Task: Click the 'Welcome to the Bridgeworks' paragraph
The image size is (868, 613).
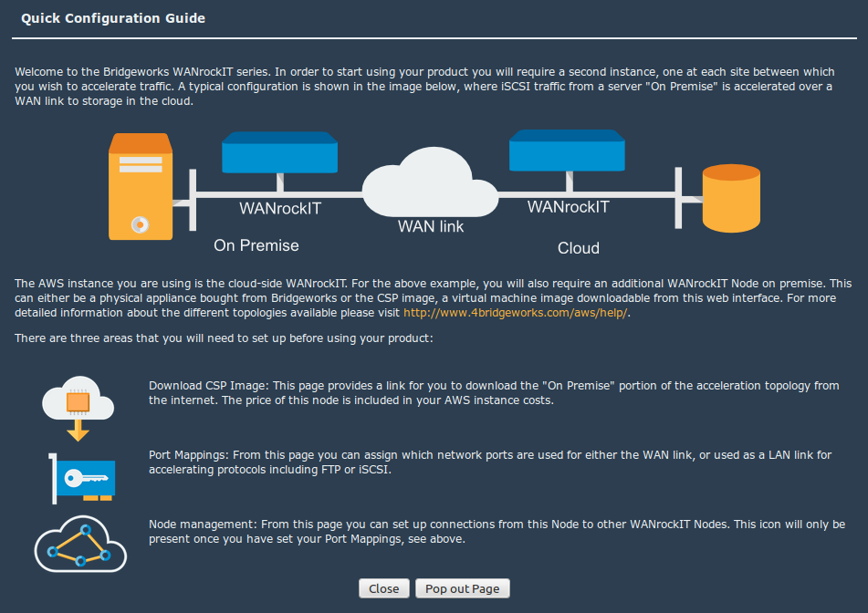Action: [x=424, y=87]
